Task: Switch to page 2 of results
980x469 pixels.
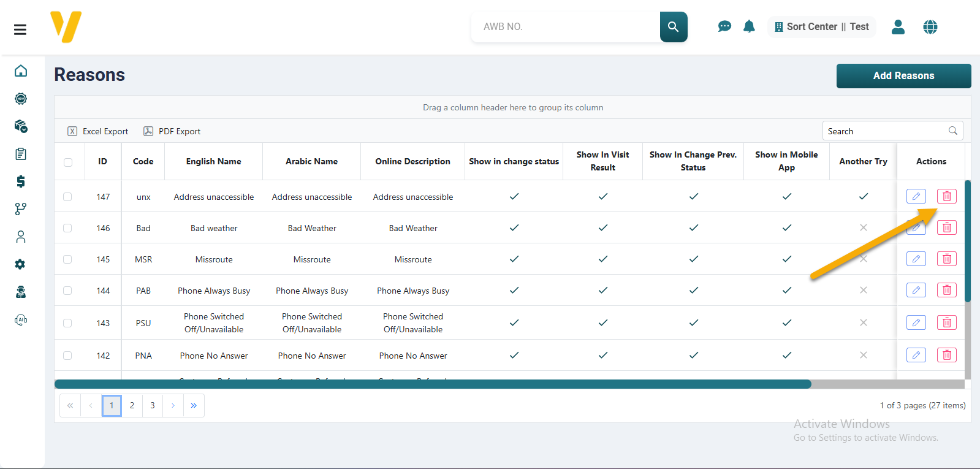Action: 132,405
